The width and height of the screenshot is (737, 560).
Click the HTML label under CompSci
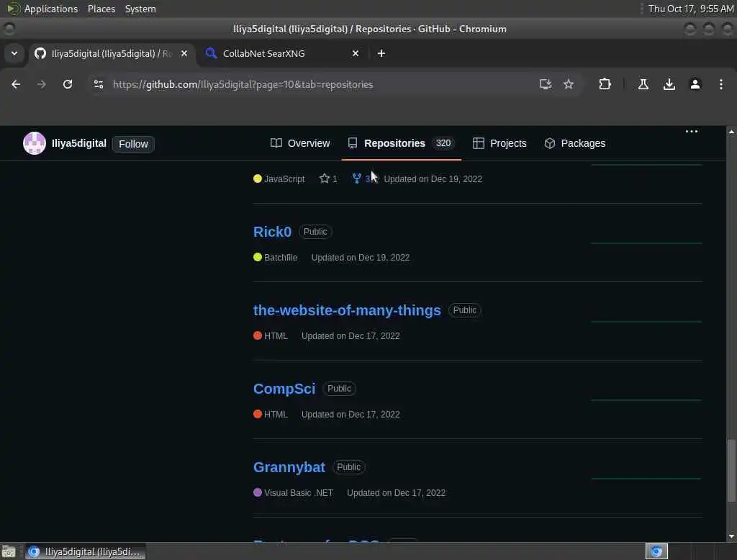pos(276,414)
